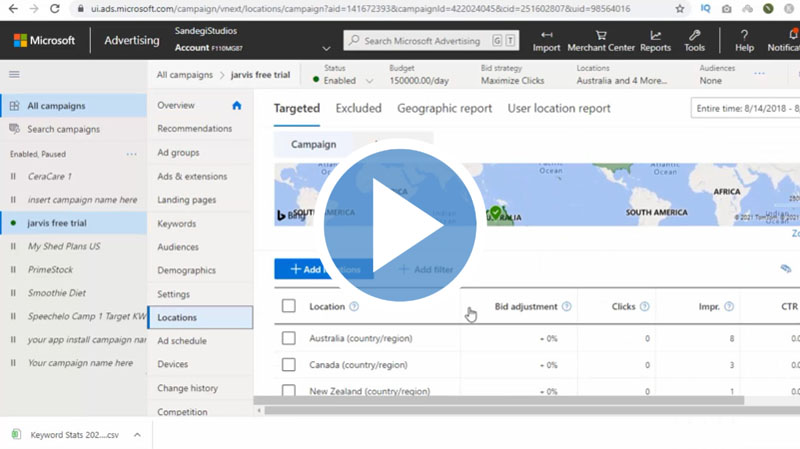Expand the download bar file chevron

click(x=137, y=435)
